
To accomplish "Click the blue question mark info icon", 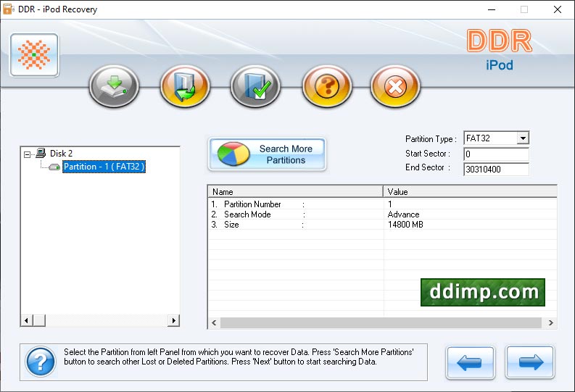I will pyautogui.click(x=41, y=362).
